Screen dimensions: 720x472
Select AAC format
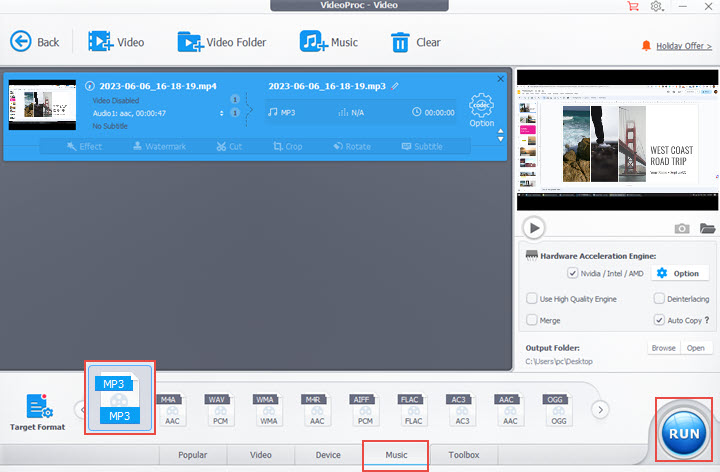(x=509, y=410)
